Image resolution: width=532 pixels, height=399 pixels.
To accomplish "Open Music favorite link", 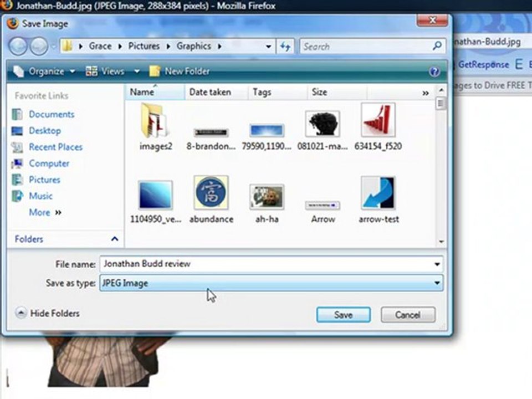I will (x=40, y=196).
